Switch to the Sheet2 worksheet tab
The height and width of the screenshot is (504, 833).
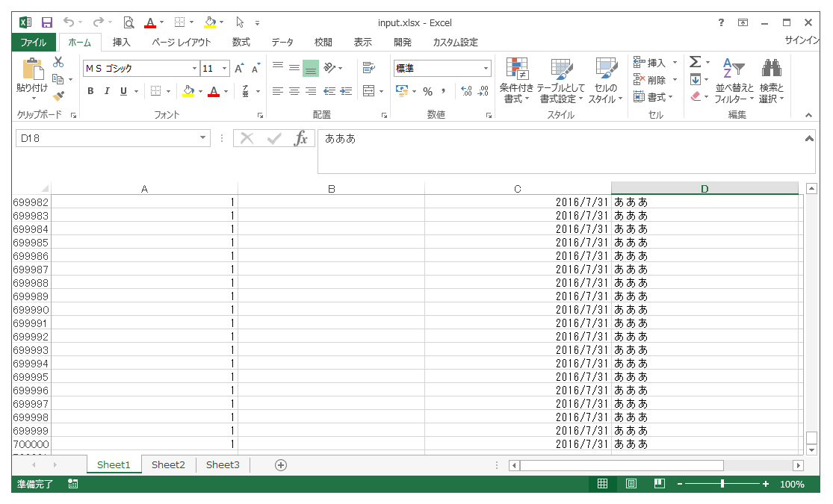[x=168, y=464]
